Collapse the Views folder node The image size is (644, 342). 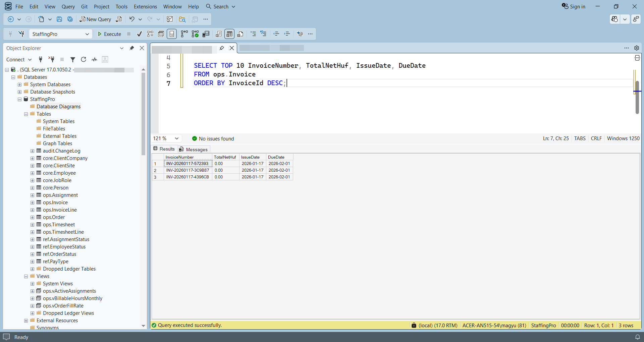pyautogui.click(x=26, y=276)
